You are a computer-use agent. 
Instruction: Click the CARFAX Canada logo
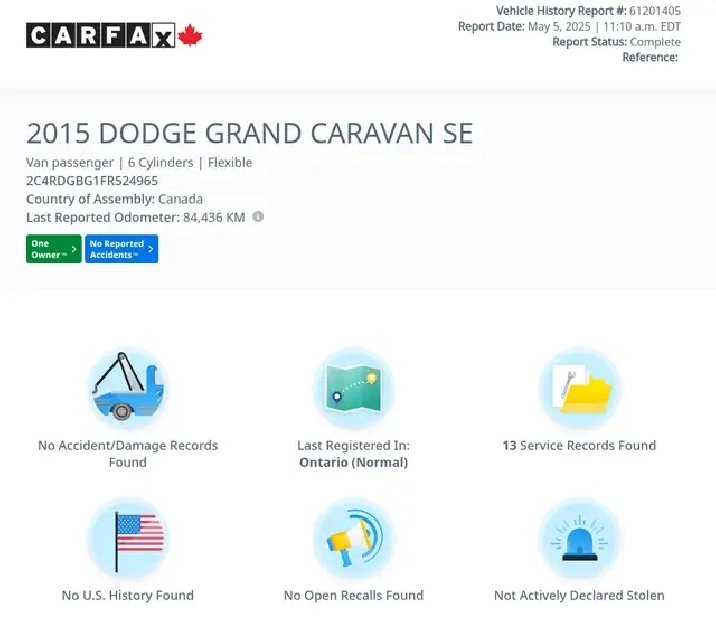tap(114, 36)
